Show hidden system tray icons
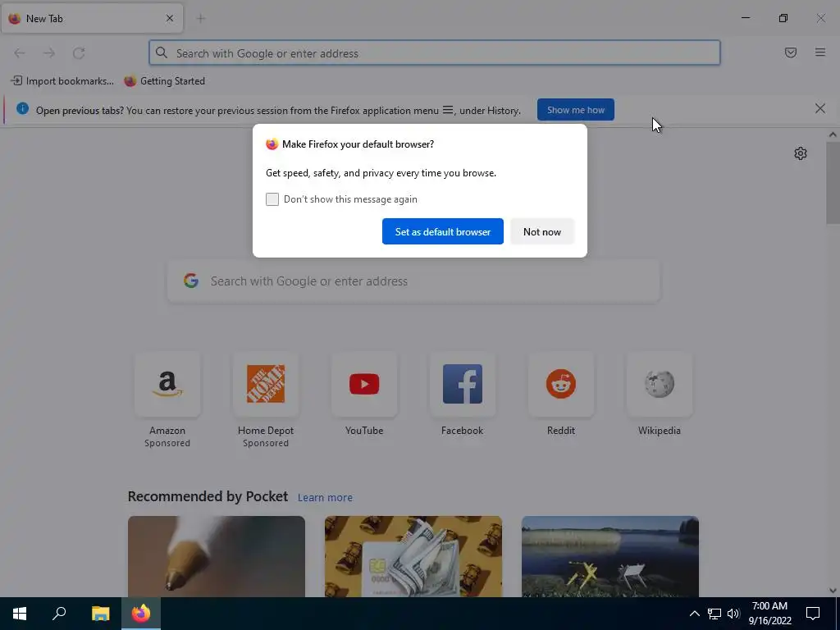 point(694,614)
